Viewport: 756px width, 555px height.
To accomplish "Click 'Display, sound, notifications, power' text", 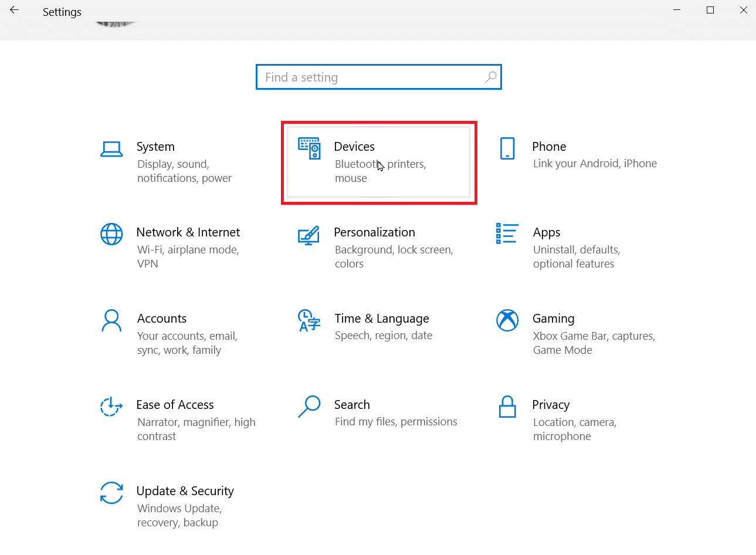I will [x=184, y=171].
